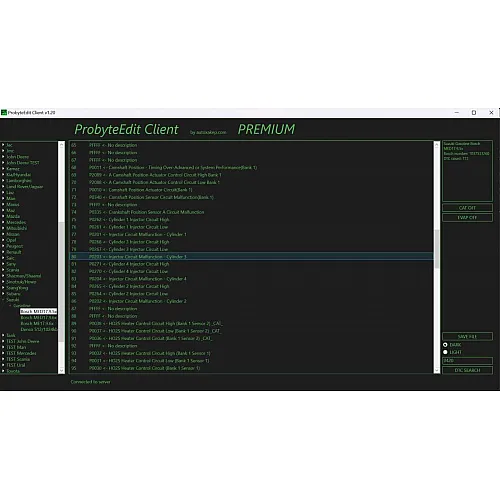Screen dimensions: 500x500
Task: Select row 77 Injector Circuit Malfunction Cylinder 1
Action: [x=251, y=234]
